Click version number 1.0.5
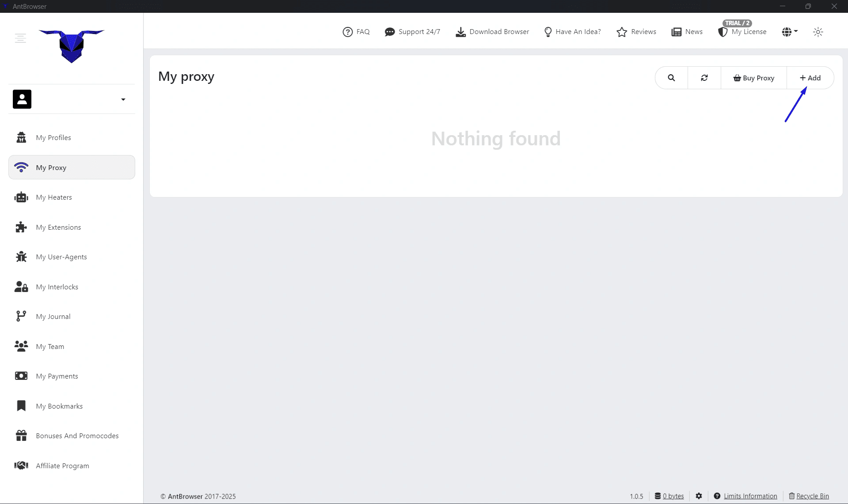848x504 pixels. tap(636, 496)
